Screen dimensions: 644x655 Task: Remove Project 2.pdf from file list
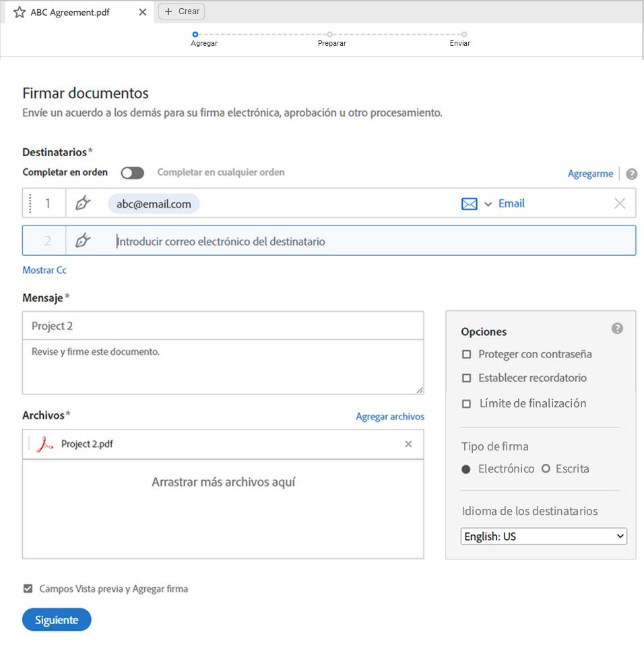tap(408, 444)
